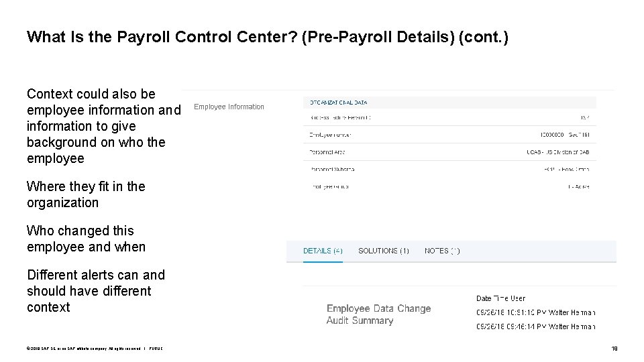Image resolution: width=644 pixels, height=362 pixels.
Task: Click the Employee Data Change Audit Summary heading
Action: click(378, 314)
